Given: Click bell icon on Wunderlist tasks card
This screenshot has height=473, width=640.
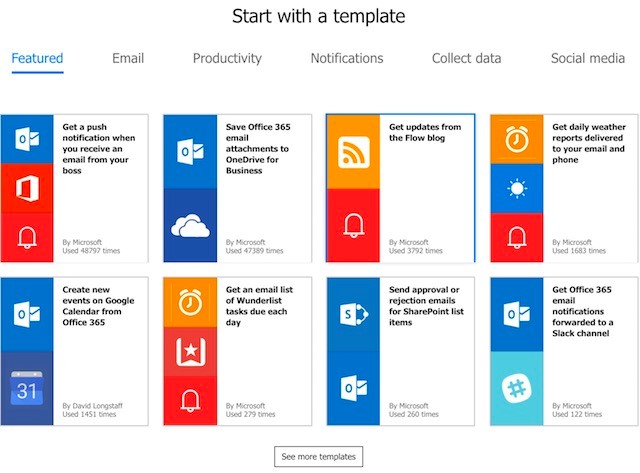Looking at the screenshot, I should click(x=190, y=400).
